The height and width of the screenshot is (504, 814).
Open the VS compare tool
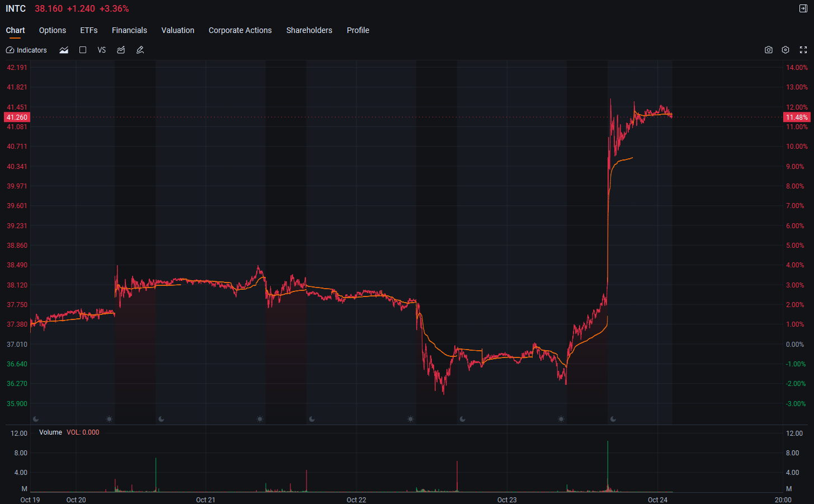102,50
